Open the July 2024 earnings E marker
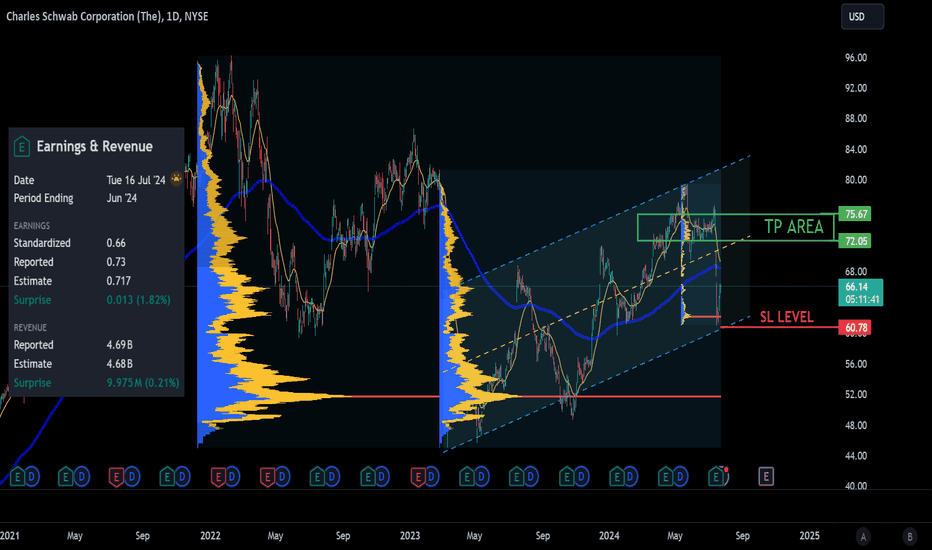Image resolution: width=932 pixels, height=550 pixels. [x=716, y=477]
